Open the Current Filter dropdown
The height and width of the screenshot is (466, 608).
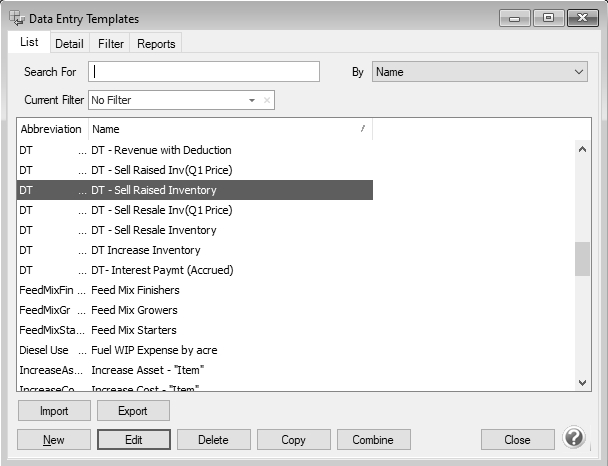click(x=252, y=100)
